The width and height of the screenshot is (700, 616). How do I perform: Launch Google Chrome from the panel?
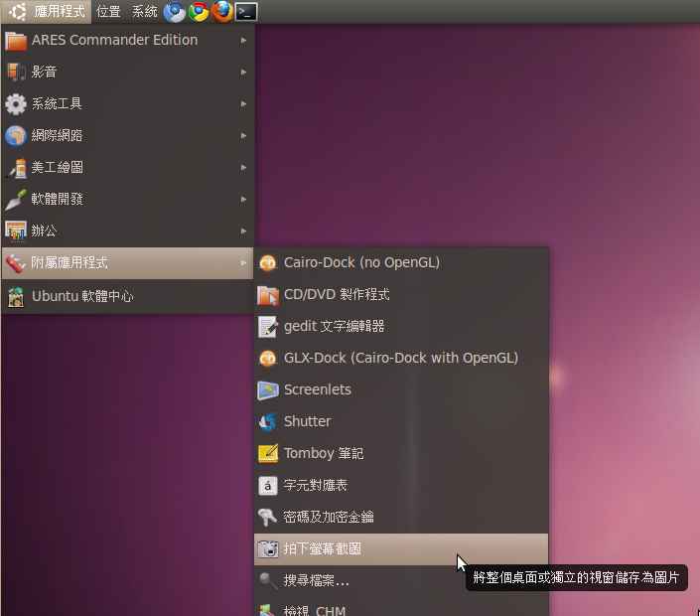click(199, 12)
